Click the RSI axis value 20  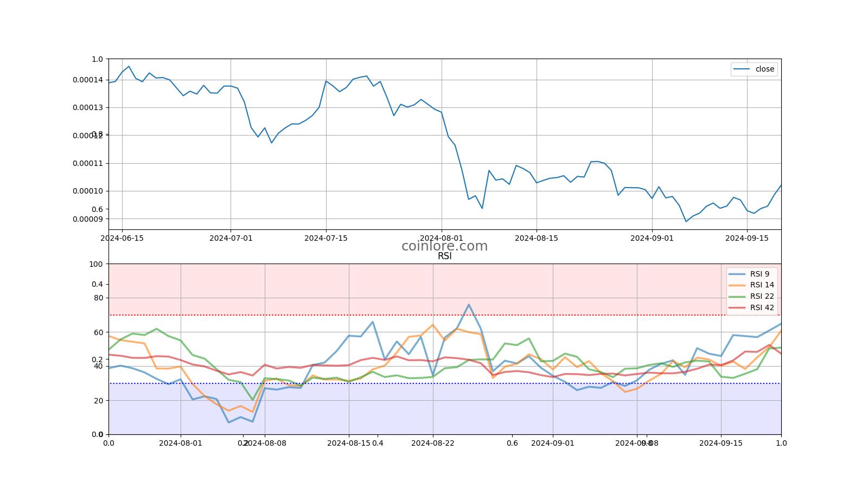coord(98,401)
